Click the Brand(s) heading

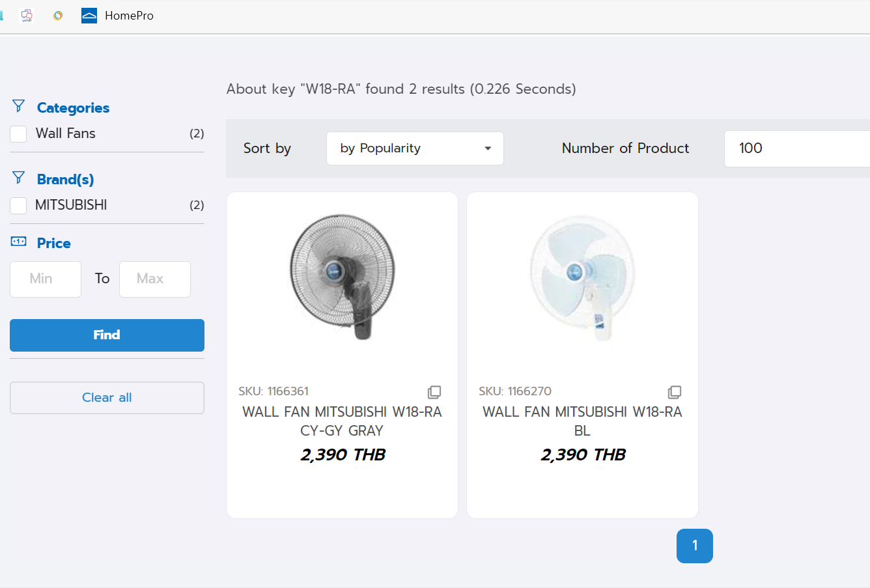[x=65, y=179]
